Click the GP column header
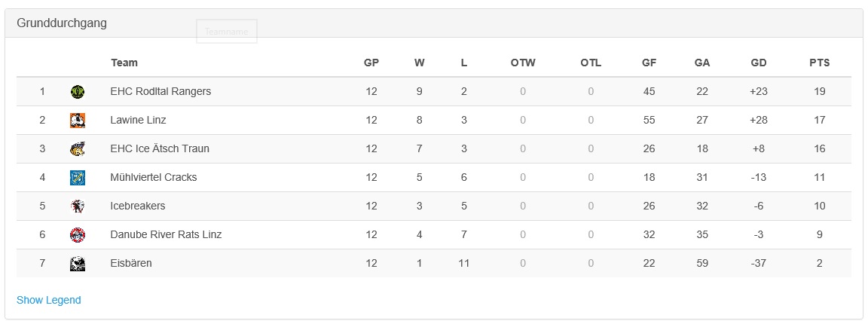This screenshot has width=868, height=321. (x=371, y=63)
